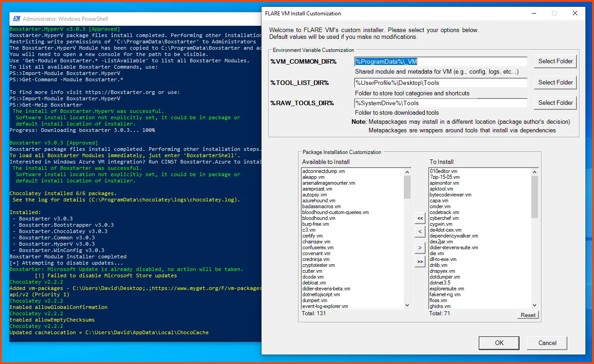This screenshot has width=594, height=364.
Task: Select autopsy.vm package
Action: click(x=314, y=195)
